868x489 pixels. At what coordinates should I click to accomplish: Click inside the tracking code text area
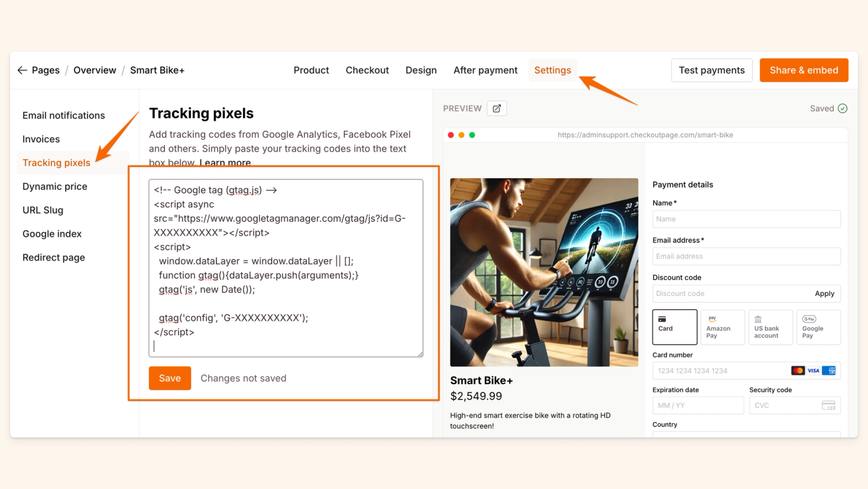[x=286, y=268]
